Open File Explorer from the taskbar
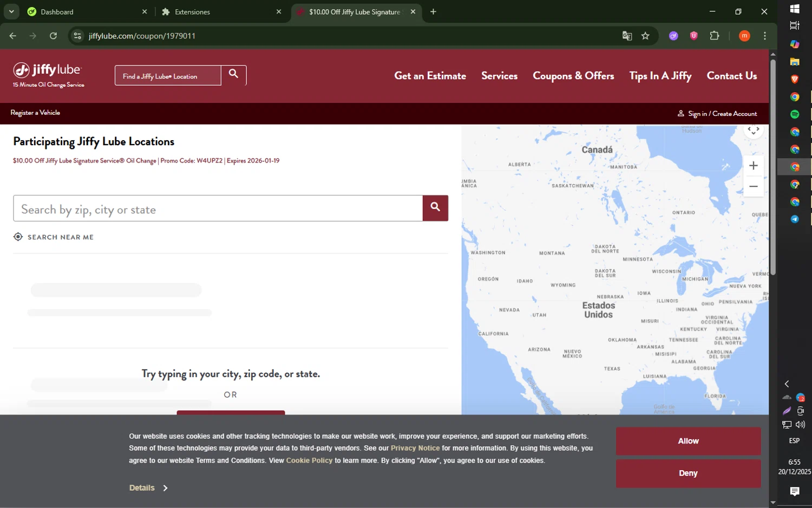The height and width of the screenshot is (508, 812). [794, 62]
